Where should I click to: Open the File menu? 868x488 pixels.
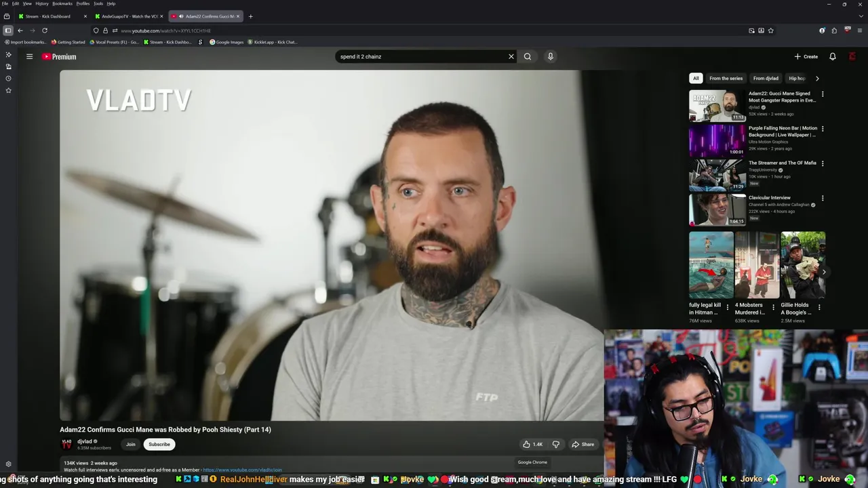(5, 3)
